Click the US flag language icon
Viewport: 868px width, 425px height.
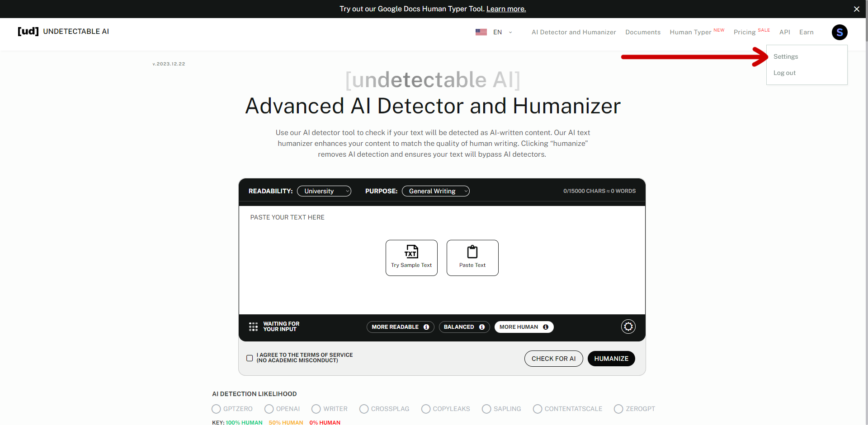pyautogui.click(x=481, y=32)
